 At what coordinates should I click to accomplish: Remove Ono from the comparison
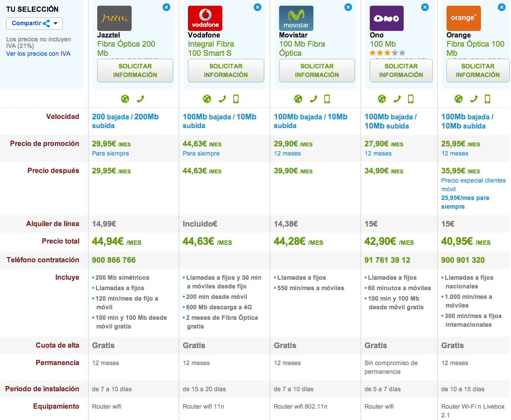[425, 7]
